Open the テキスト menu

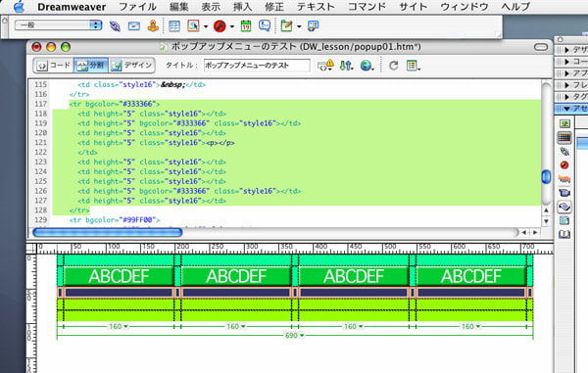click(x=316, y=7)
